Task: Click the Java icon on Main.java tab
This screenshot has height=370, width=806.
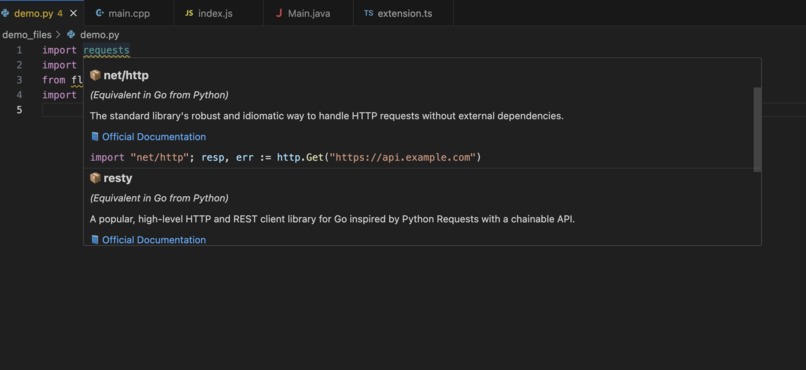Action: [x=279, y=13]
